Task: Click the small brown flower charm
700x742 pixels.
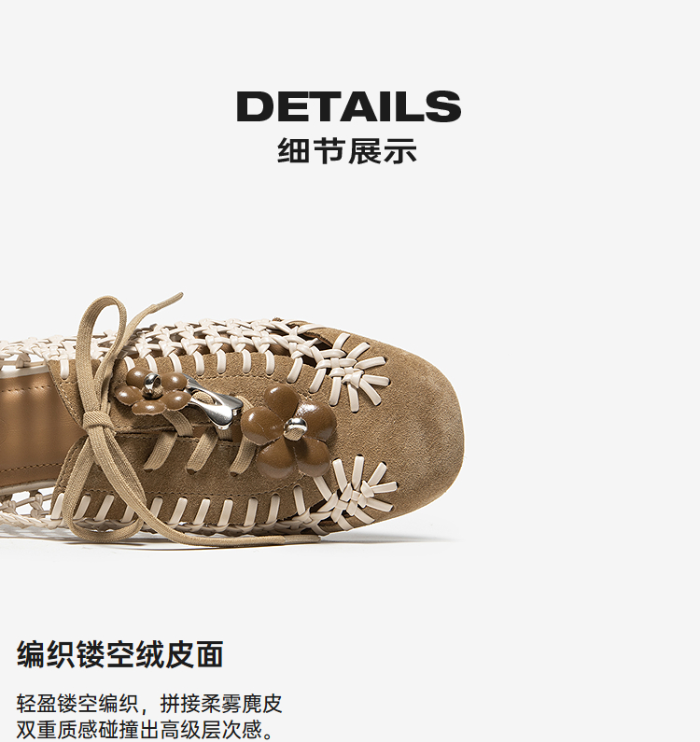Action: click(x=158, y=392)
